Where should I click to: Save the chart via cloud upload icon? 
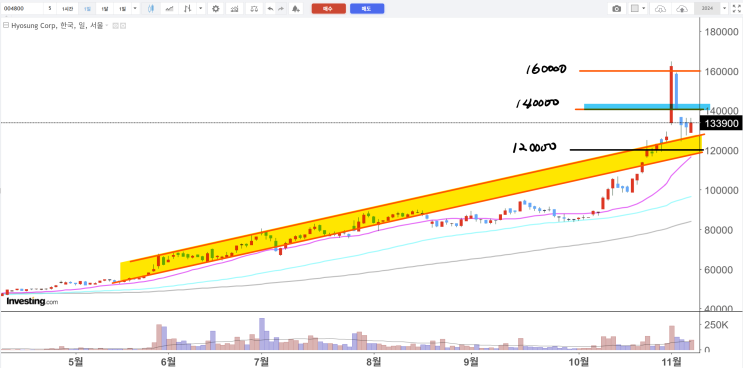681,9
